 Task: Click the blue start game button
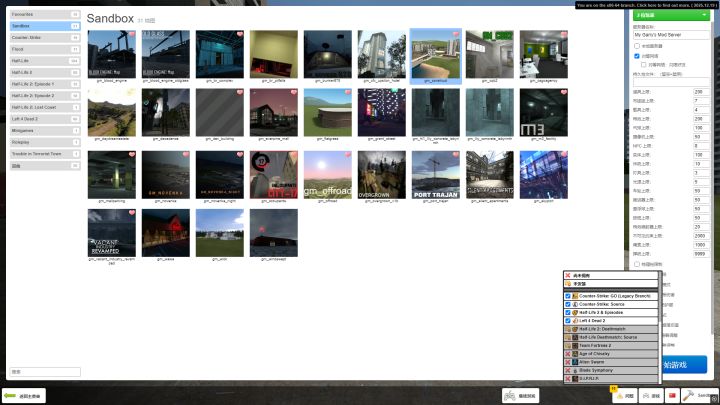click(684, 365)
